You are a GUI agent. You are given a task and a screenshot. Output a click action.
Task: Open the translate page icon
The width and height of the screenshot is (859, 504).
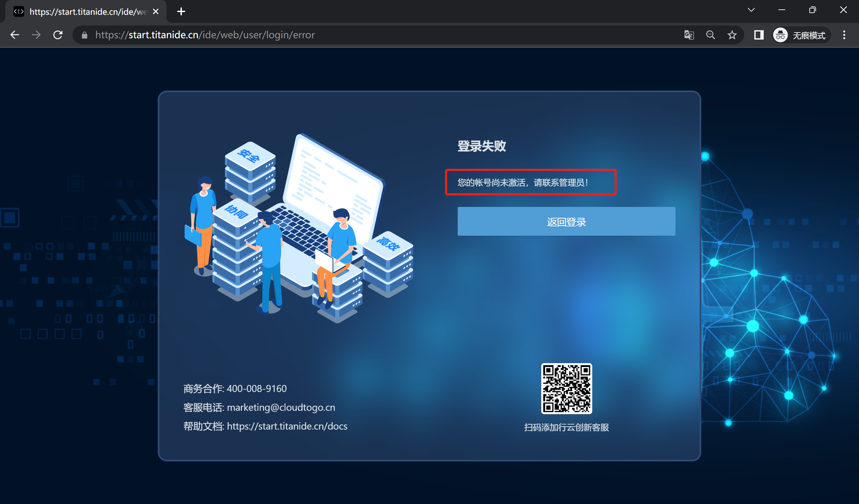(x=689, y=35)
